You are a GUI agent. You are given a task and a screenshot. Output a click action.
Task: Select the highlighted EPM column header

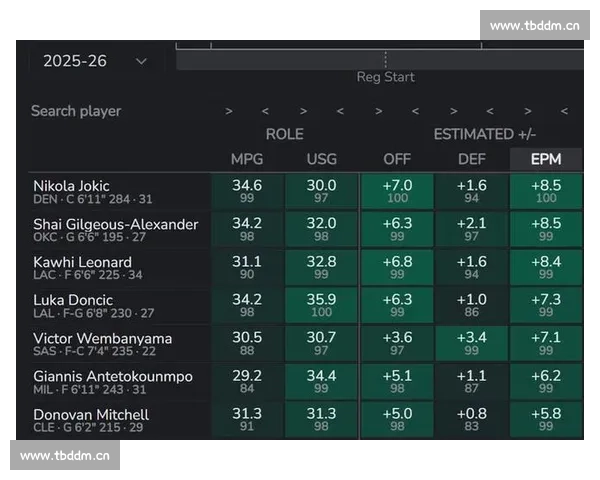click(546, 159)
